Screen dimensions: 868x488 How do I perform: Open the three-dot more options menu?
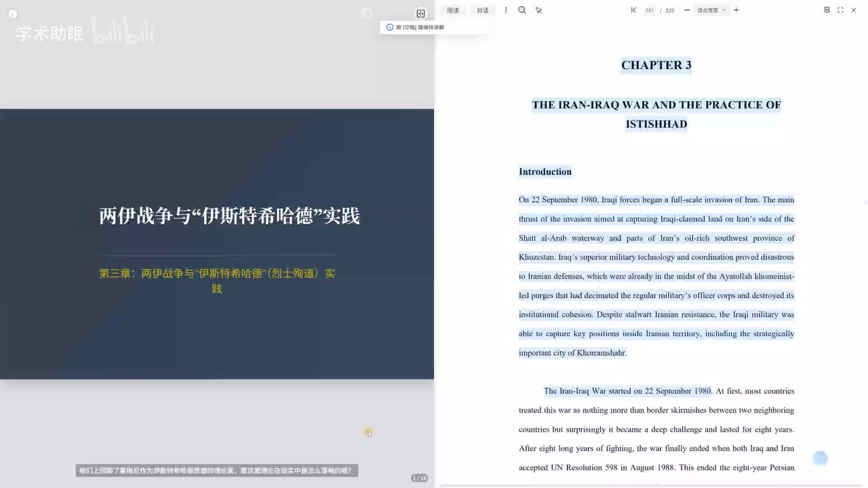506,10
